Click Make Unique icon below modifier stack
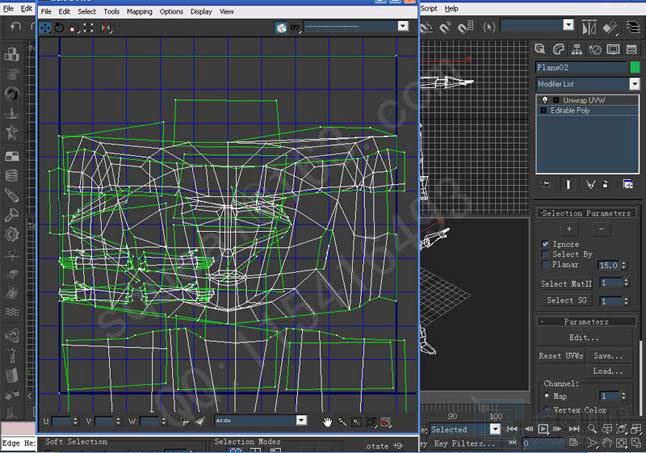 coord(590,184)
